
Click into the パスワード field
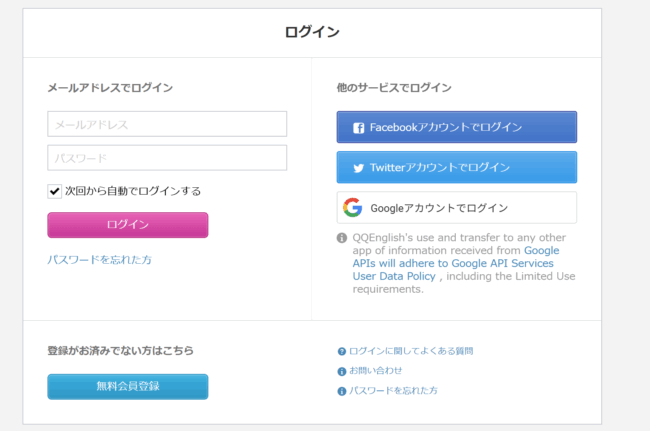point(167,158)
